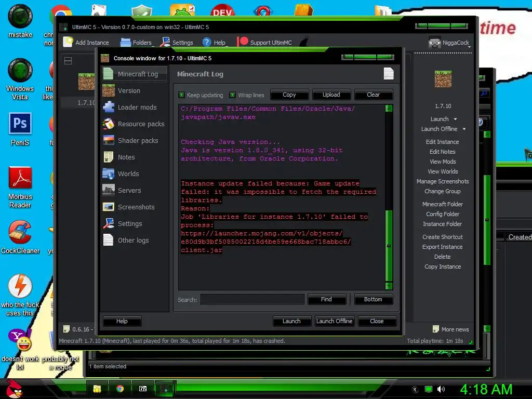Toggle the Keep updating checkbox
This screenshot has height=399, width=532.
pos(181,95)
